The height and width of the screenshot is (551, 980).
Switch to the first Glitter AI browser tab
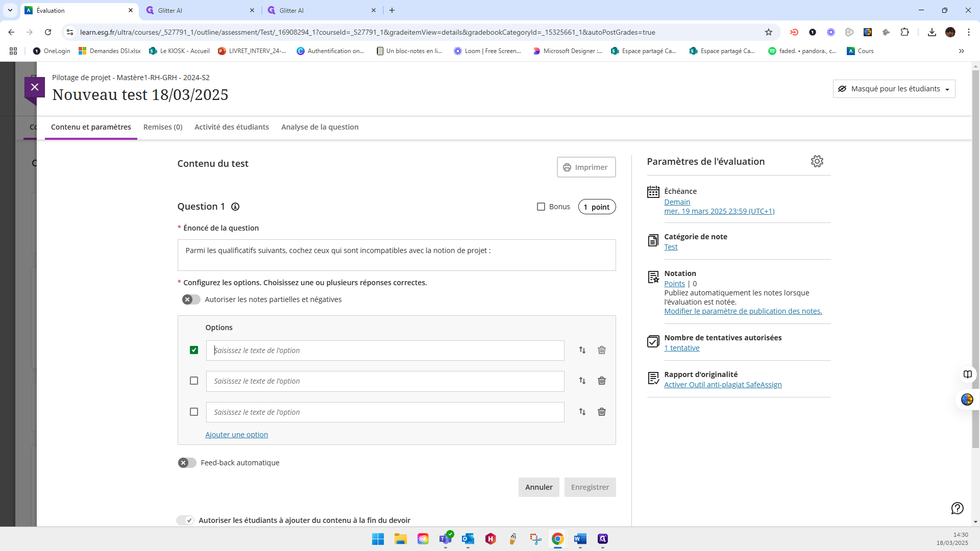(200, 10)
